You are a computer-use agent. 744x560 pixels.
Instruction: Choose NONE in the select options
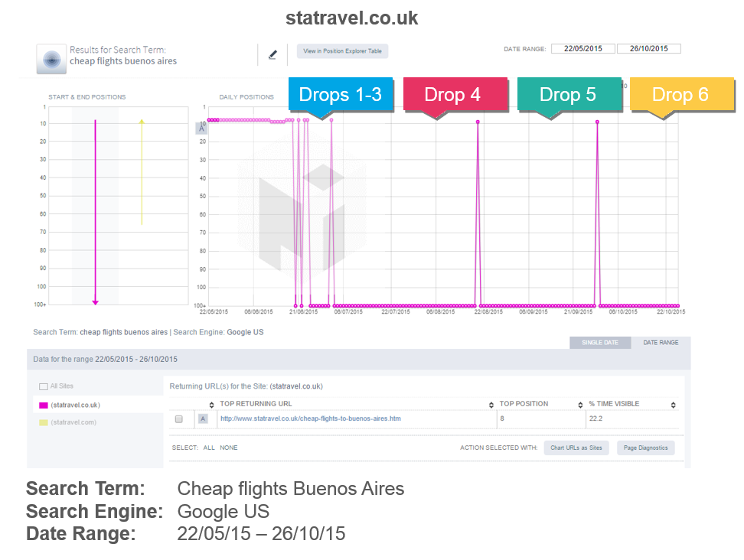click(229, 448)
